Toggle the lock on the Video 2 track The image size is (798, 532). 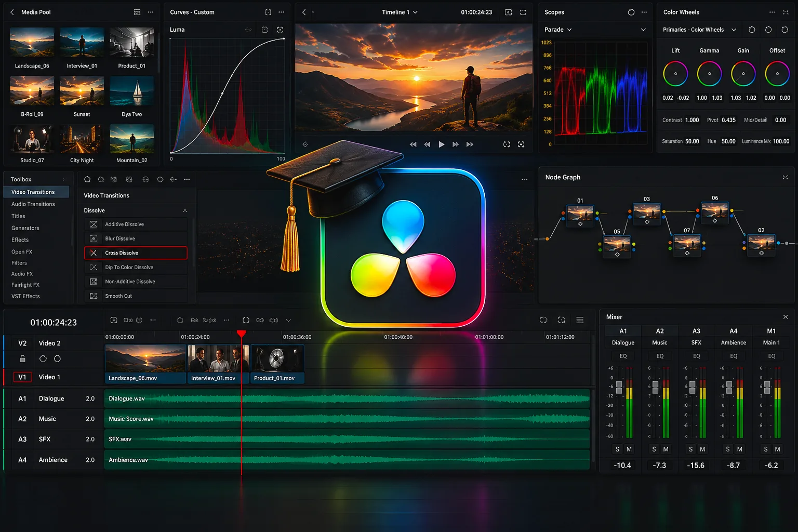point(22,358)
